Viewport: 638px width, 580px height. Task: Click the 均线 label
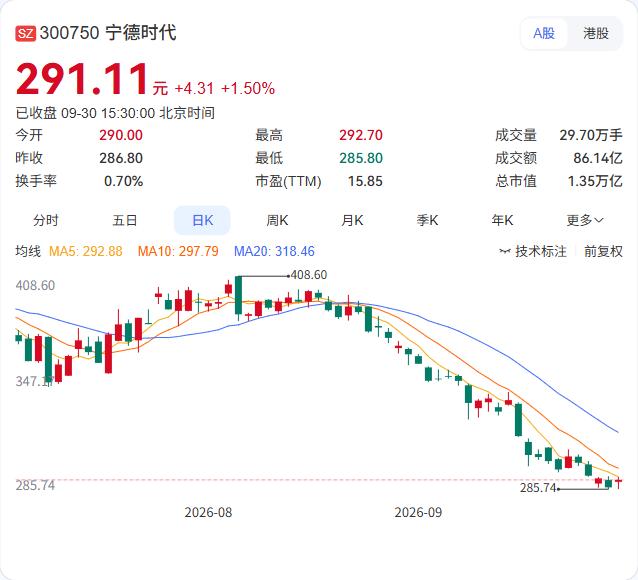click(x=28, y=251)
